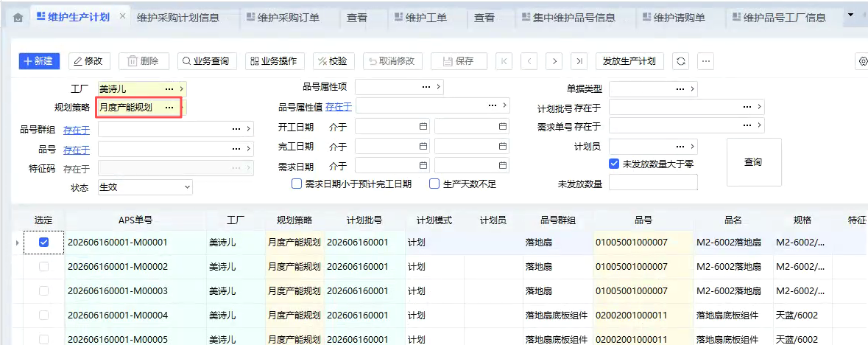The width and height of the screenshot is (868, 345).
Task: Open the 开工日期 end date calendar picker
Action: [503, 127]
